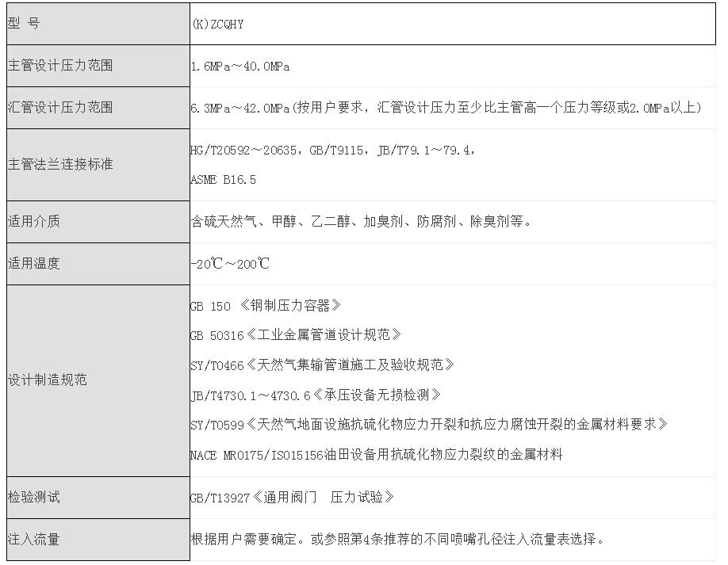
Task: Click the 1.6MPa～40.0MPa value
Action: [240, 67]
